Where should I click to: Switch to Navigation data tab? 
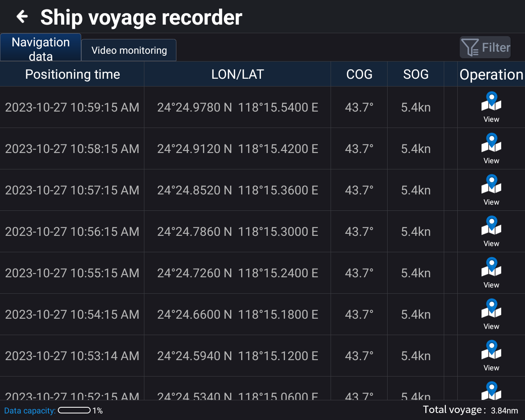41,48
